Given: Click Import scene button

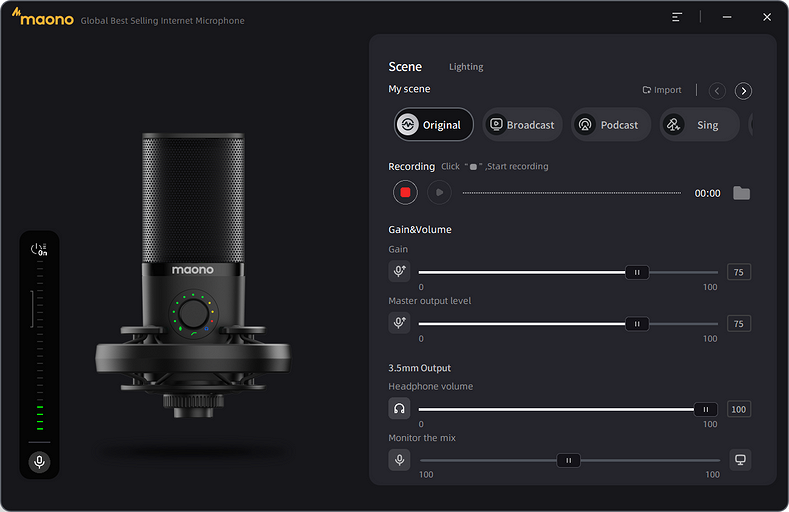Looking at the screenshot, I should (662, 90).
